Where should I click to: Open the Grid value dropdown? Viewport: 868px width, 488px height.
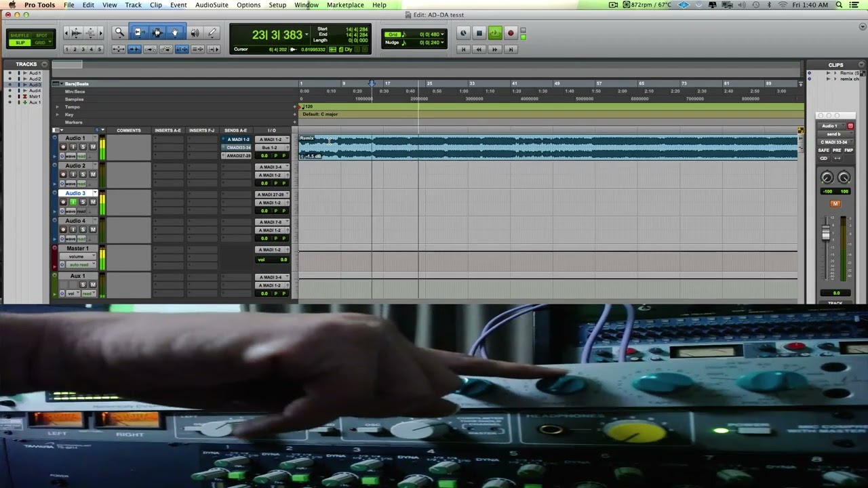point(442,34)
